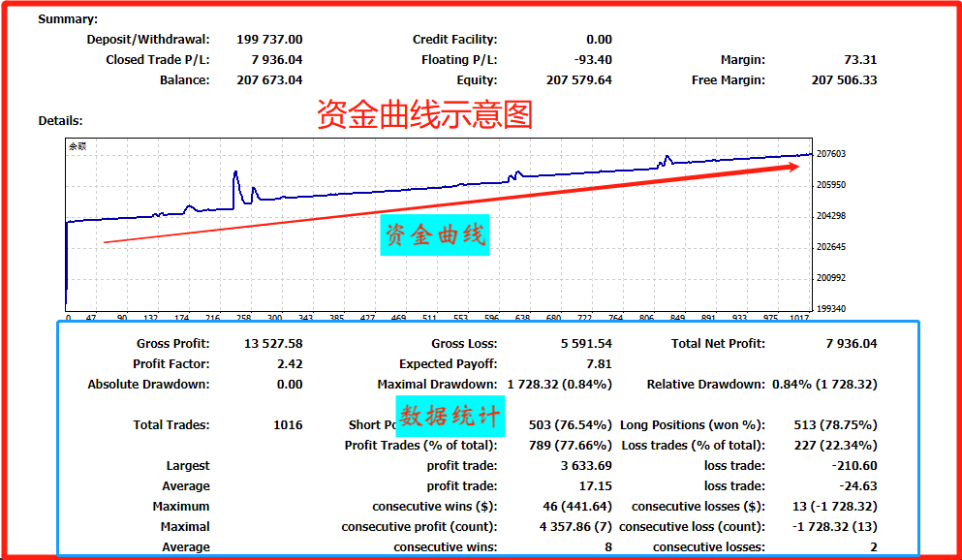The image size is (962, 560).
Task: Click the Deposit/Withdrawal value 199 737.00
Action: coord(269,40)
